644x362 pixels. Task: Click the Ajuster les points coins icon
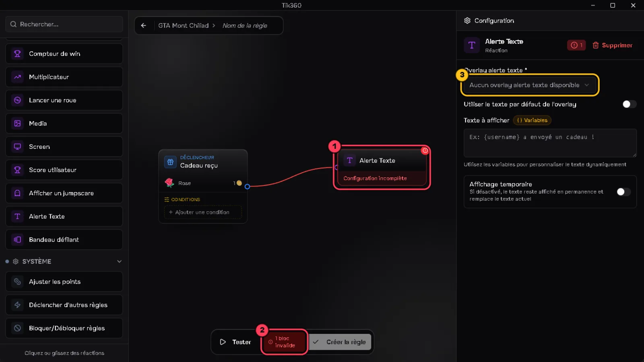(x=17, y=282)
